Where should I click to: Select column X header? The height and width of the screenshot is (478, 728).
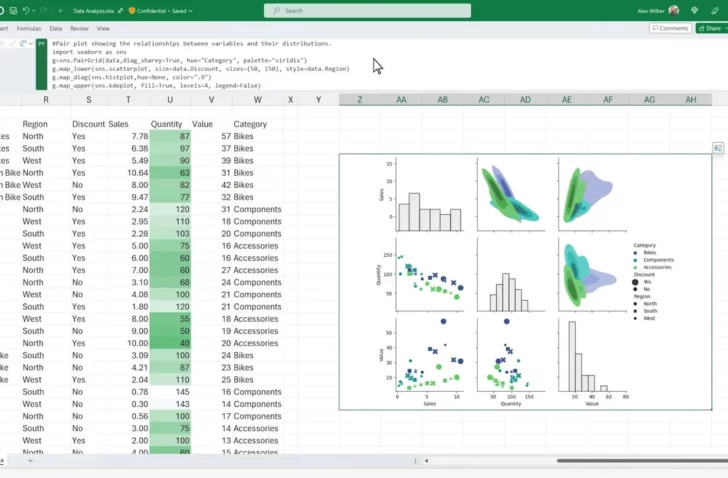pyautogui.click(x=291, y=99)
